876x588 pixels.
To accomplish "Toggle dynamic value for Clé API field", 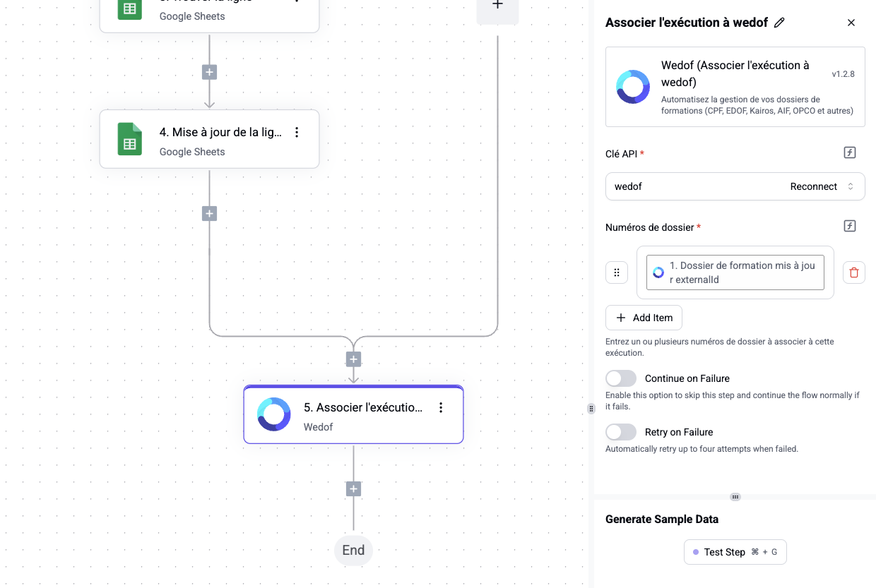I will tap(850, 153).
